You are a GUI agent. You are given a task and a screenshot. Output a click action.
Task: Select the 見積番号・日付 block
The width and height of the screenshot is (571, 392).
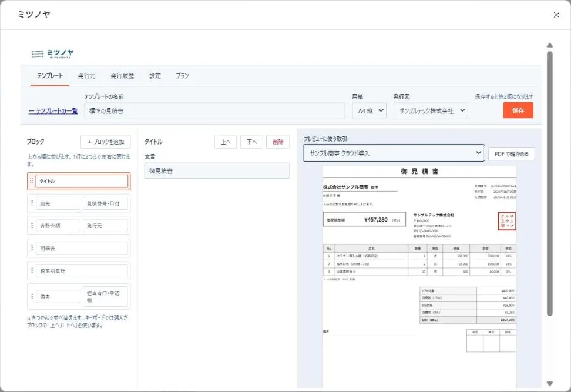tap(105, 203)
